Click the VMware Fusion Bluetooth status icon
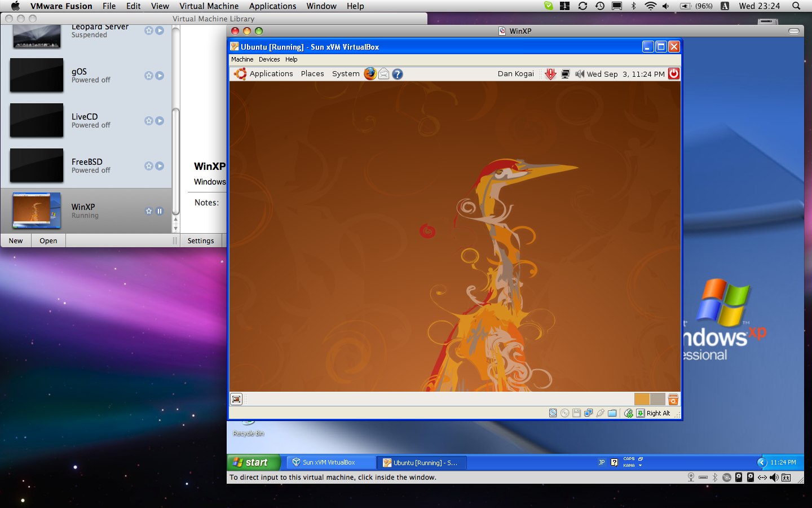Screen dimensions: 812x508 tap(715, 478)
